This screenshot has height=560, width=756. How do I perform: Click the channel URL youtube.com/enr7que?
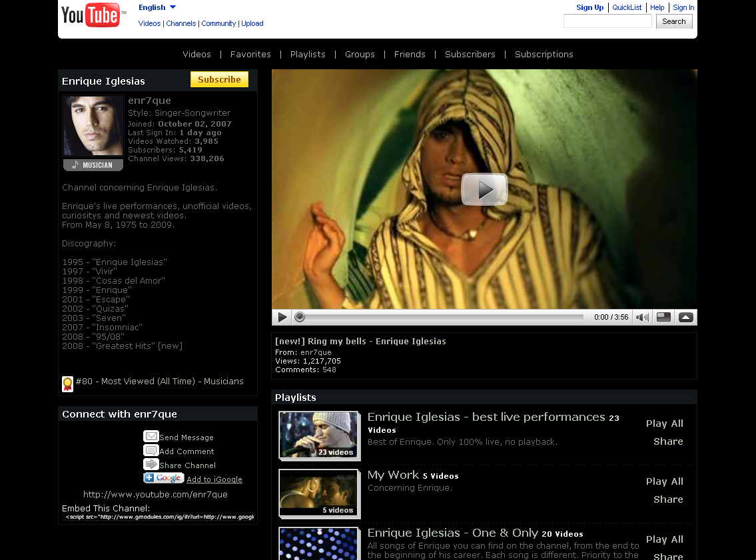tap(155, 495)
